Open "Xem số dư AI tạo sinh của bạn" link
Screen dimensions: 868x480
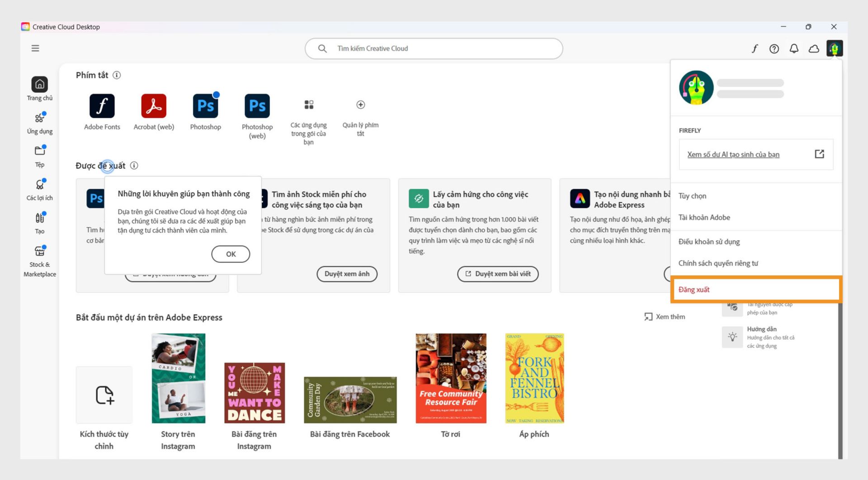pyautogui.click(x=733, y=154)
